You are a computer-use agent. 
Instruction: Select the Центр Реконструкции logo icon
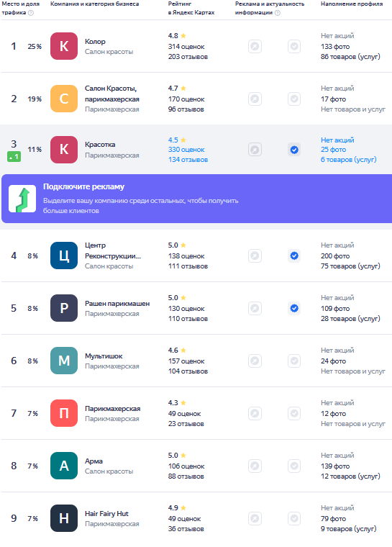(64, 256)
